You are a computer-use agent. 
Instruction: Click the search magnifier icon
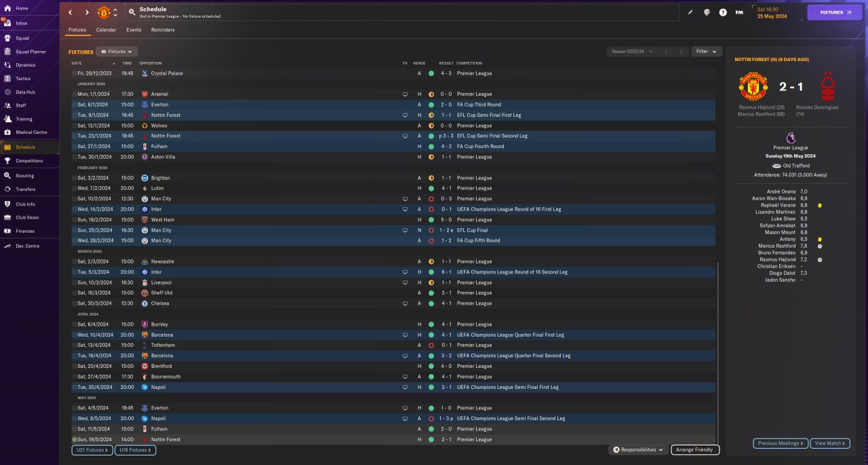(131, 12)
